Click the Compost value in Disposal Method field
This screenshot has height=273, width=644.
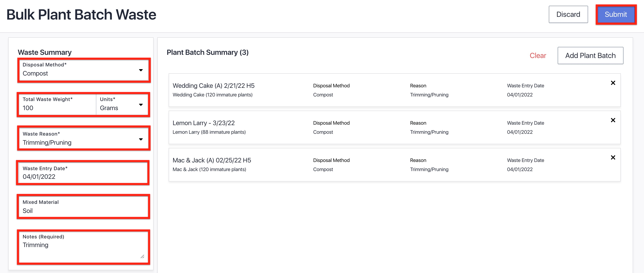[x=35, y=73]
